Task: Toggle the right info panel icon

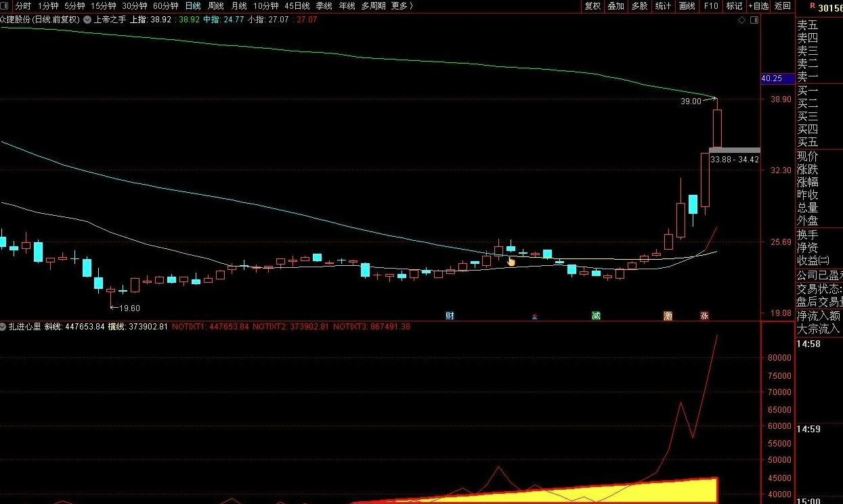Action: [755, 20]
